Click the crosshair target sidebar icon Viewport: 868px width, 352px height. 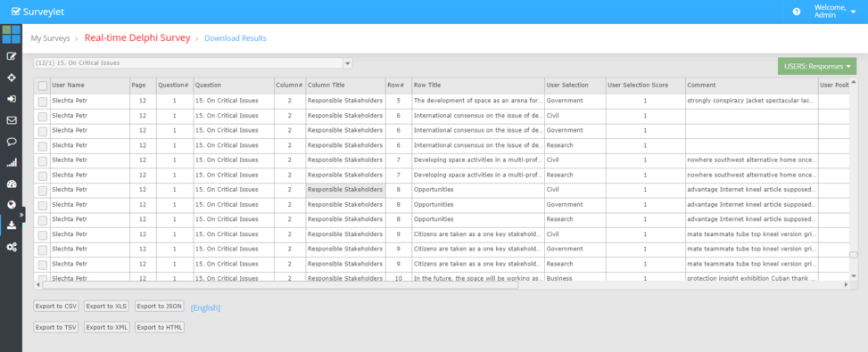11,78
